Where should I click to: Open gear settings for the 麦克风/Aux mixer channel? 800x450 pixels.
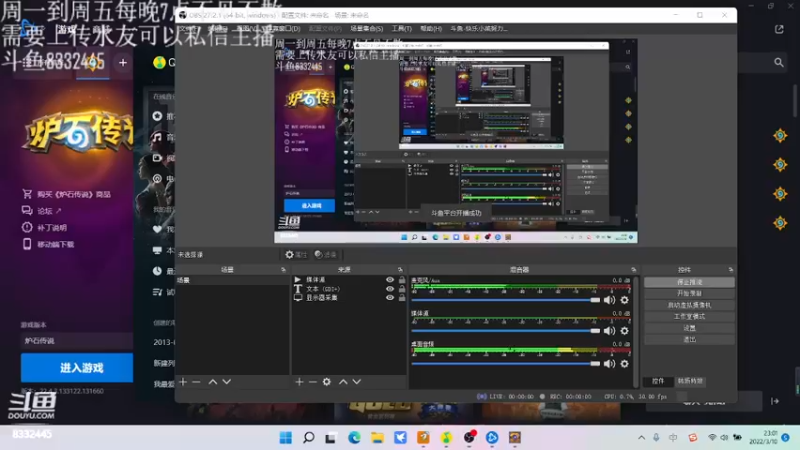624,300
